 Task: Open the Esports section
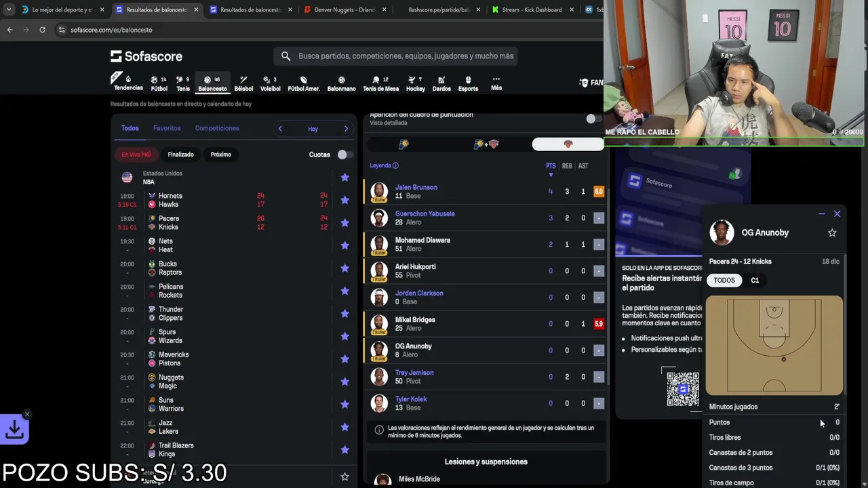[468, 83]
